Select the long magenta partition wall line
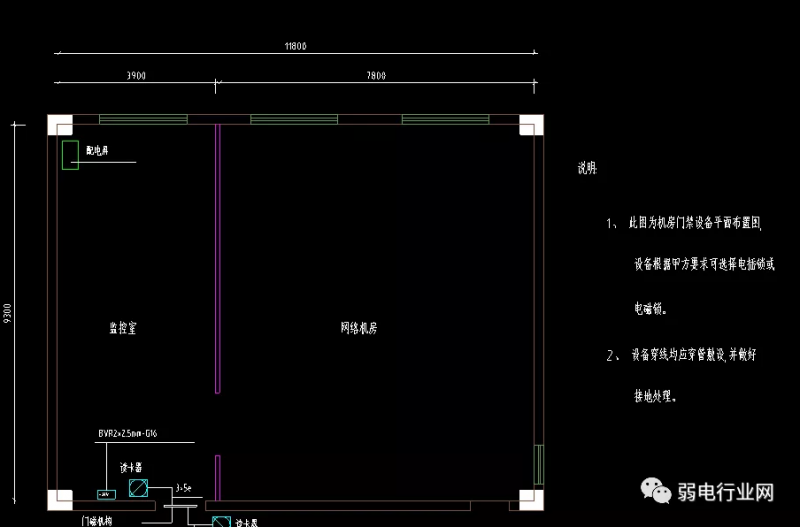Viewport: 800px width, 527px height. coord(217,258)
